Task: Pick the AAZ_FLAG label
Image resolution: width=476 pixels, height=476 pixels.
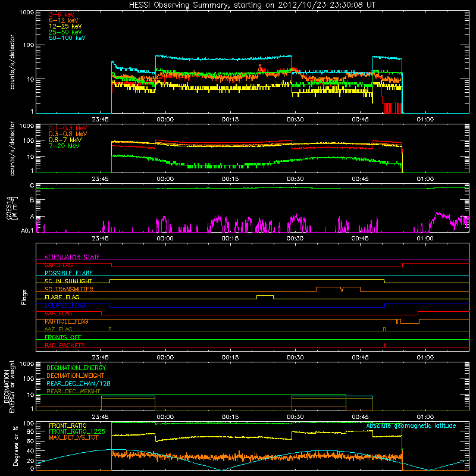Action: point(58,329)
